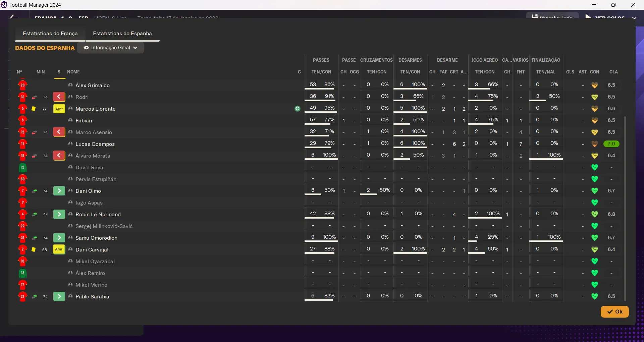Click Mikel Merino's green condition heart
This screenshot has width=644, height=342.
pyautogui.click(x=595, y=285)
